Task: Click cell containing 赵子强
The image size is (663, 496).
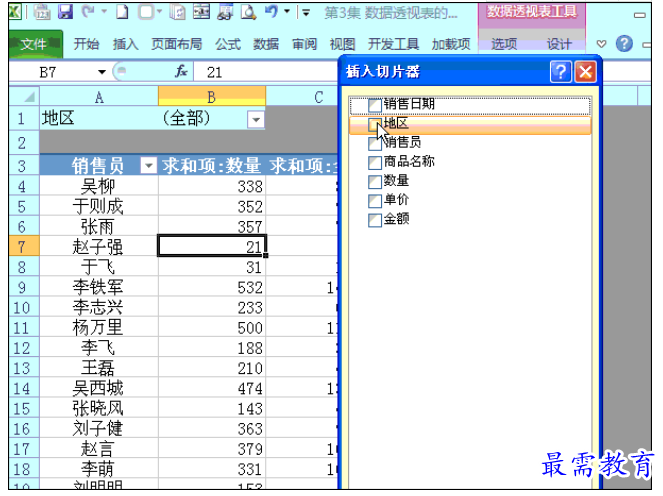Action: 99,246
